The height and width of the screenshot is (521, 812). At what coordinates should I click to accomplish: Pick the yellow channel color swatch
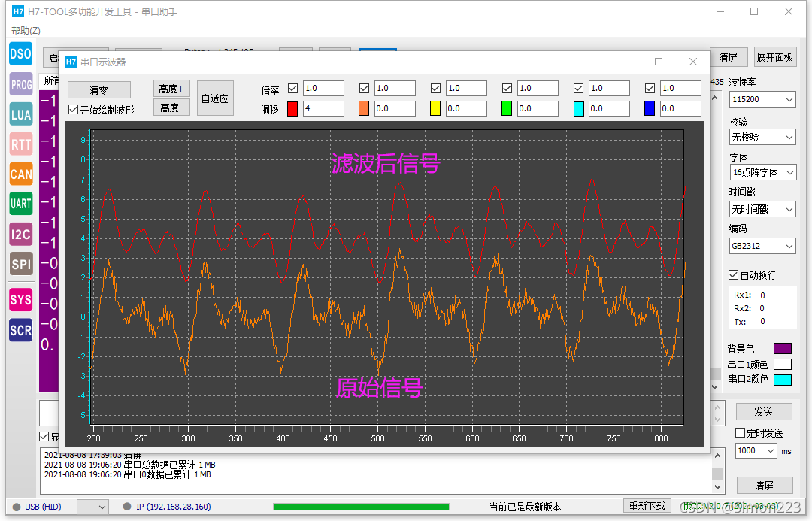tap(435, 108)
